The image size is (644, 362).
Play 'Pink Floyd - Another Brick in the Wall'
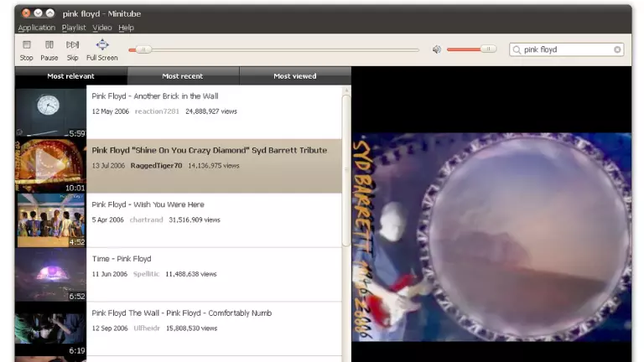(x=155, y=96)
